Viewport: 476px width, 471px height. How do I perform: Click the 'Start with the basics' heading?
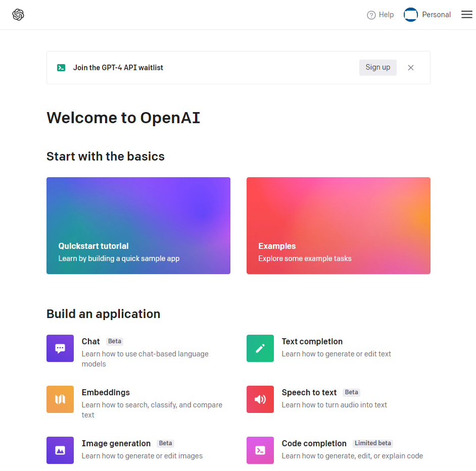point(105,156)
